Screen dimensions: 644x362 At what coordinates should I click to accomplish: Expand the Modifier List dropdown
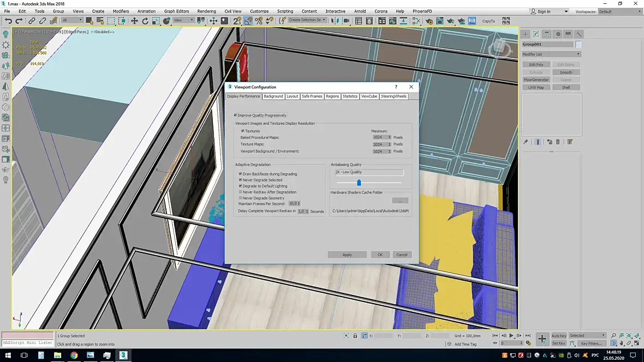(551, 54)
